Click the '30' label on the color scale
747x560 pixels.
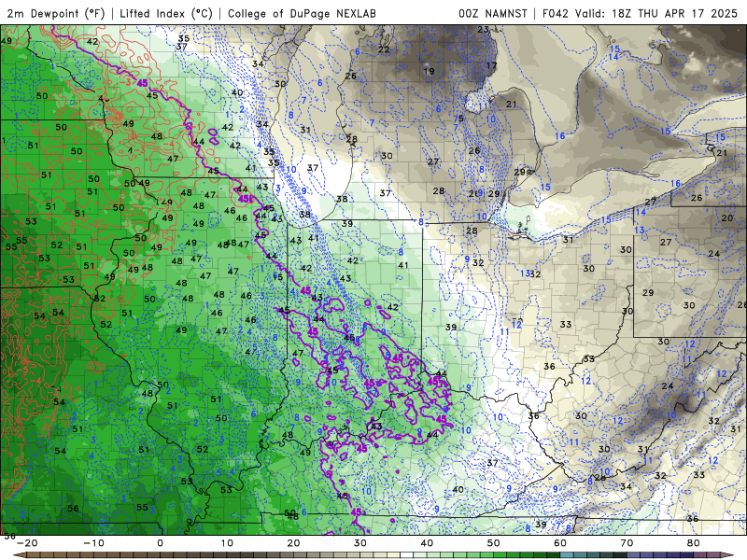[360, 543]
